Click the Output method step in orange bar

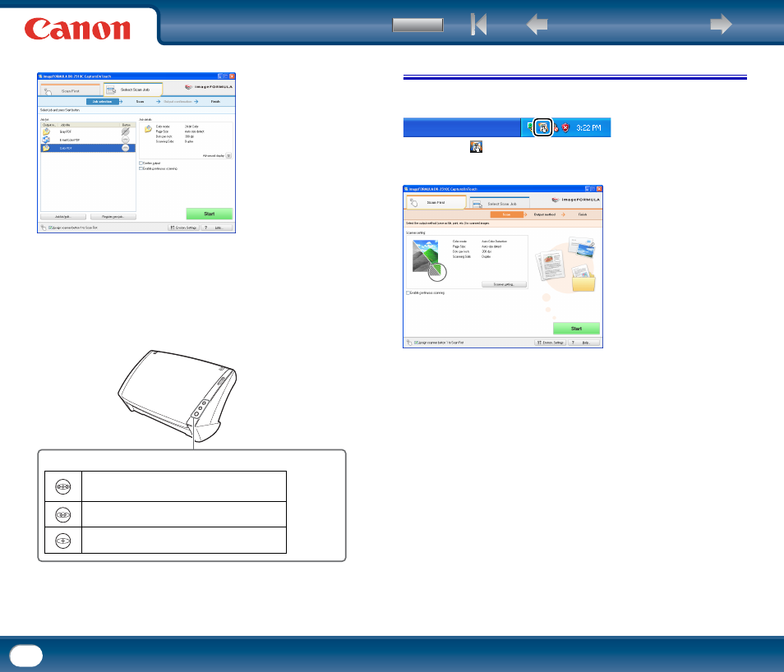[x=545, y=214]
